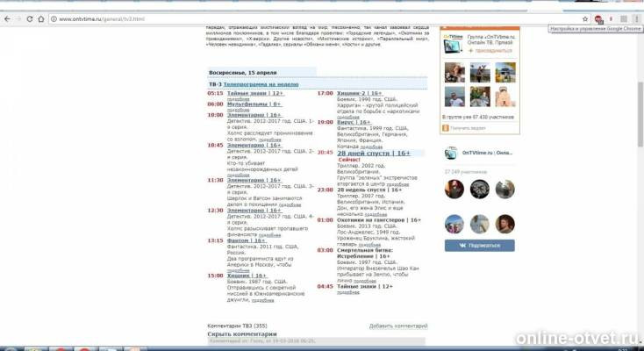Viewport: 644px width, 351px height.
Task: Open 'Мультфильмы | 0+' at 06:00
Action: (254, 104)
